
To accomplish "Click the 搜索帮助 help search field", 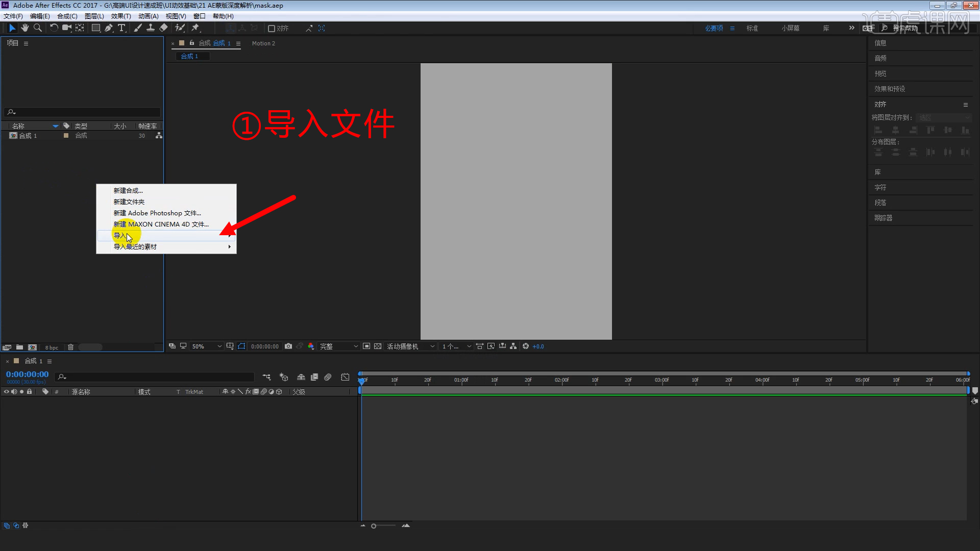I will pyautogui.click(x=907, y=28).
